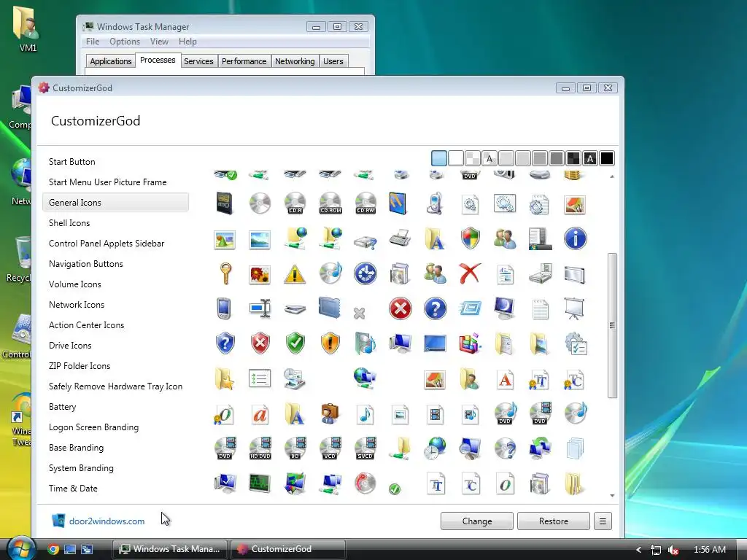Open Start Menu User Picture Frame category
This screenshot has width=747, height=560.
click(108, 182)
